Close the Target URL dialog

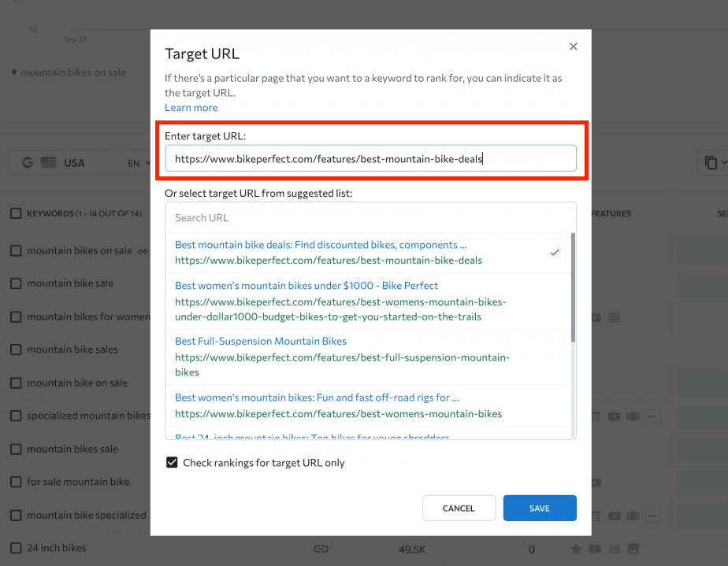point(574,46)
